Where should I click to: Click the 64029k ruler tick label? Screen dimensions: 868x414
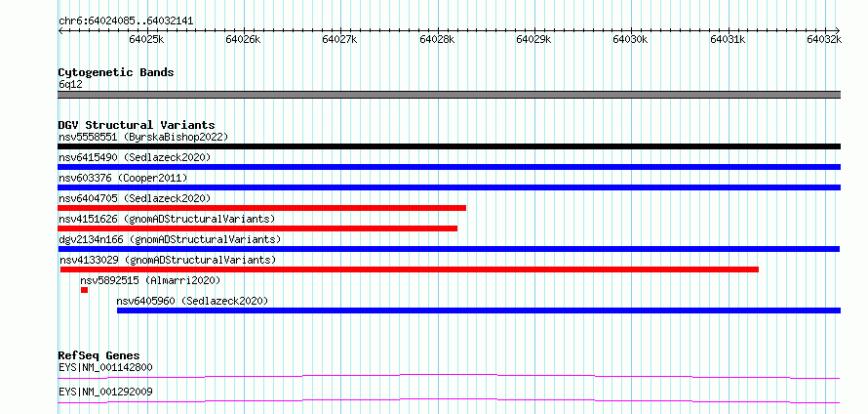coord(533,39)
